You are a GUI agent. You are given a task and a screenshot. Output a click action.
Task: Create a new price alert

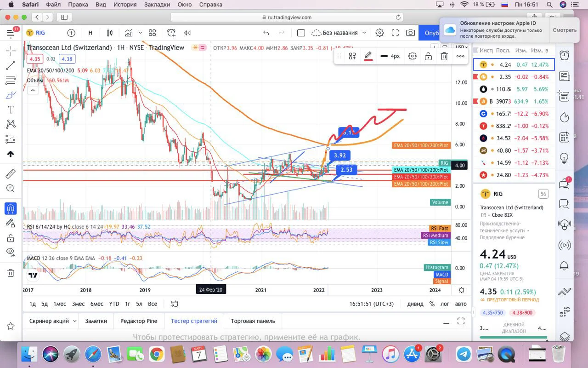[x=171, y=33]
